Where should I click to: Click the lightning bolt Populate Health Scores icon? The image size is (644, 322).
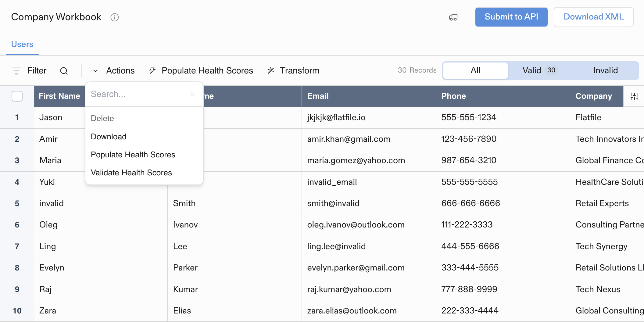pyautogui.click(x=152, y=71)
